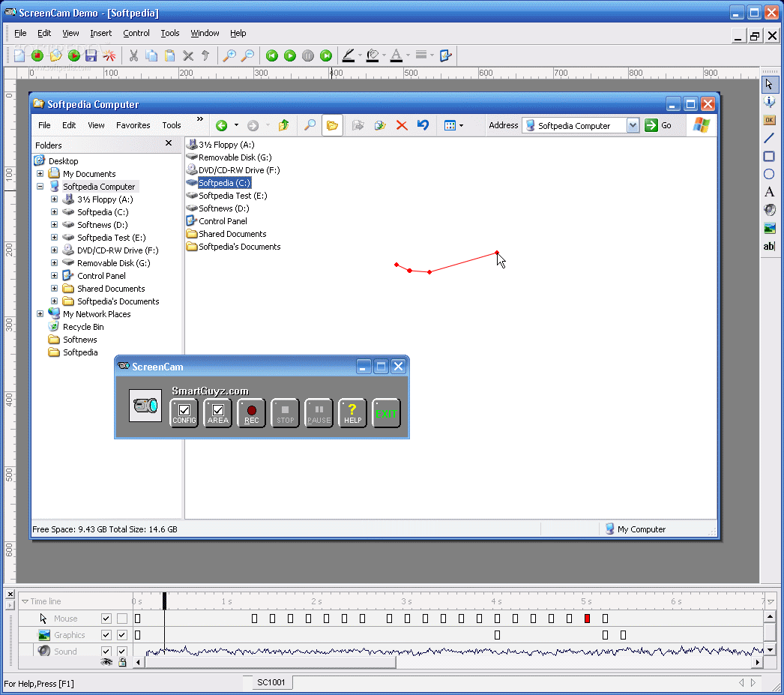The image size is (784, 695).
Task: Expand My Documents in Folders tree
Action: pyautogui.click(x=40, y=173)
